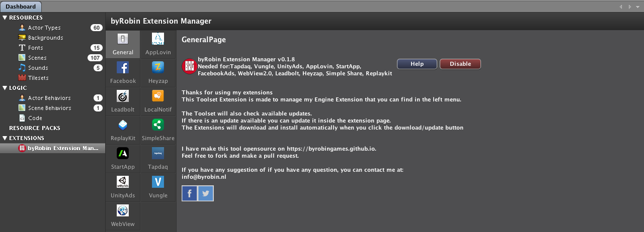
Task: Select Fonts in resources tree
Action: tap(36, 48)
